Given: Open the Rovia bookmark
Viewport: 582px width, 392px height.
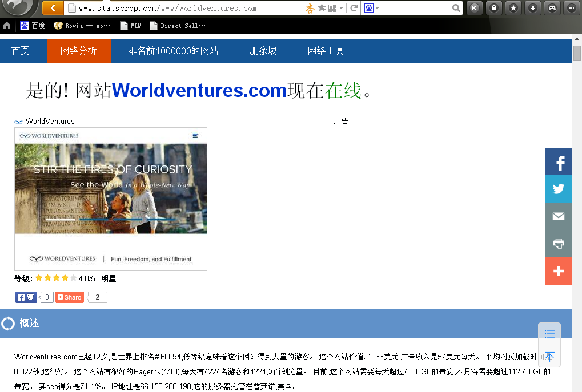Looking at the screenshot, I should pyautogui.click(x=82, y=26).
